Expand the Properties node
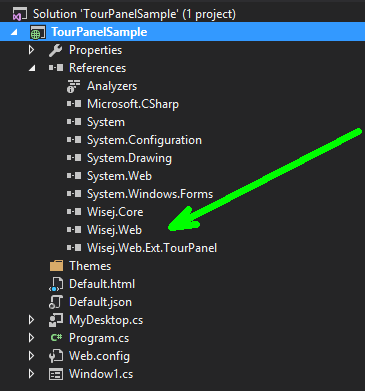 point(32,50)
